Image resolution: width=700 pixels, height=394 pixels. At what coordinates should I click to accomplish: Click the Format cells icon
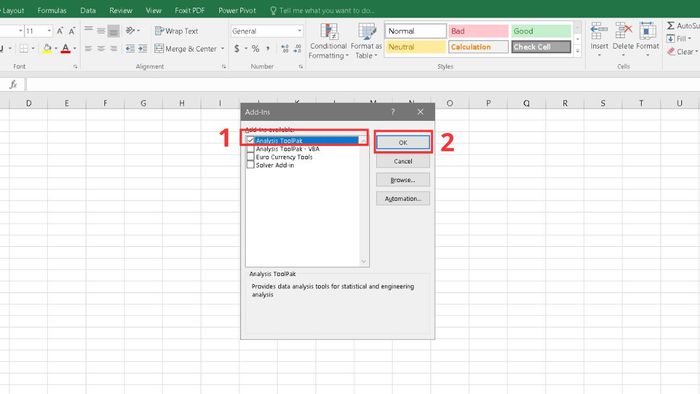click(647, 32)
